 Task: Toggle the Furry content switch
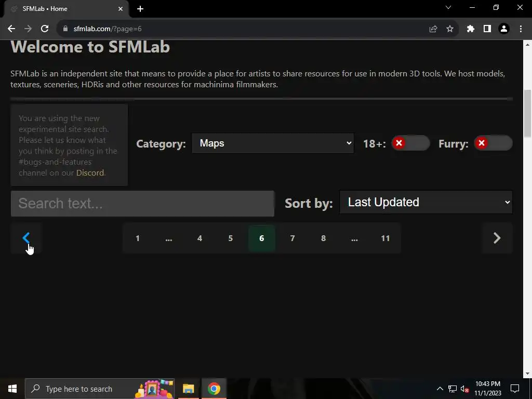[493, 143]
